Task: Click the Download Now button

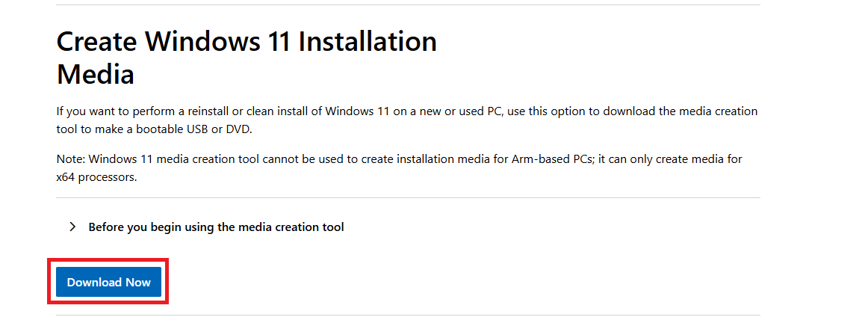Action: pyautogui.click(x=109, y=282)
